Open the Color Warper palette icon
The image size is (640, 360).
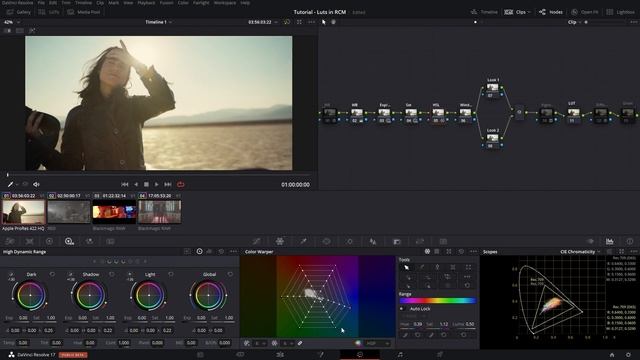pyautogui.click(x=280, y=241)
